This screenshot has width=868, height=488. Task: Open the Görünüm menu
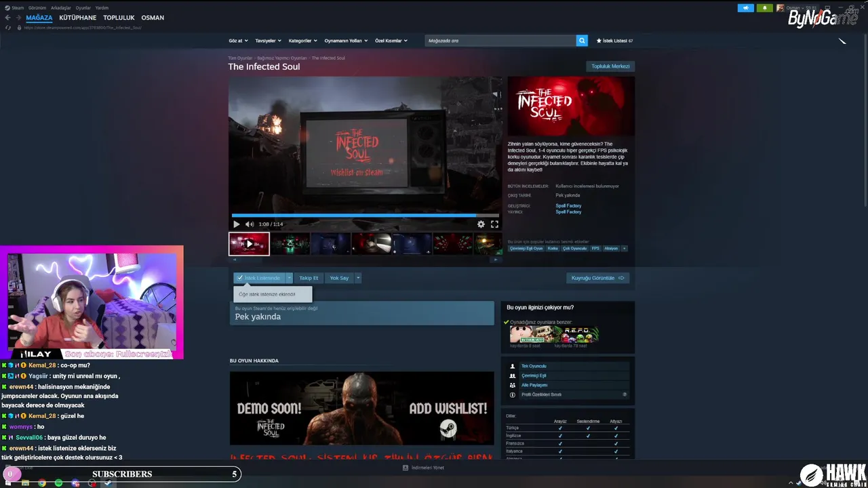pos(37,7)
